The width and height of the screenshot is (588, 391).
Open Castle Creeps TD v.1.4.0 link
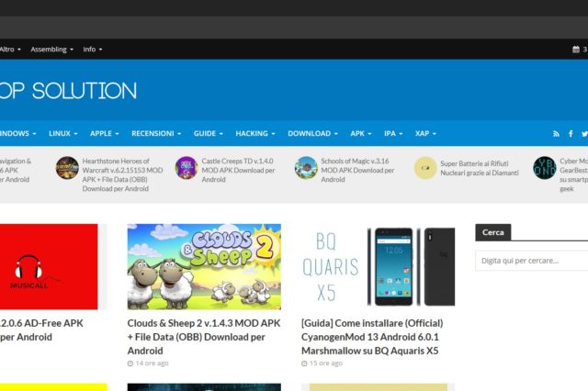click(239, 170)
